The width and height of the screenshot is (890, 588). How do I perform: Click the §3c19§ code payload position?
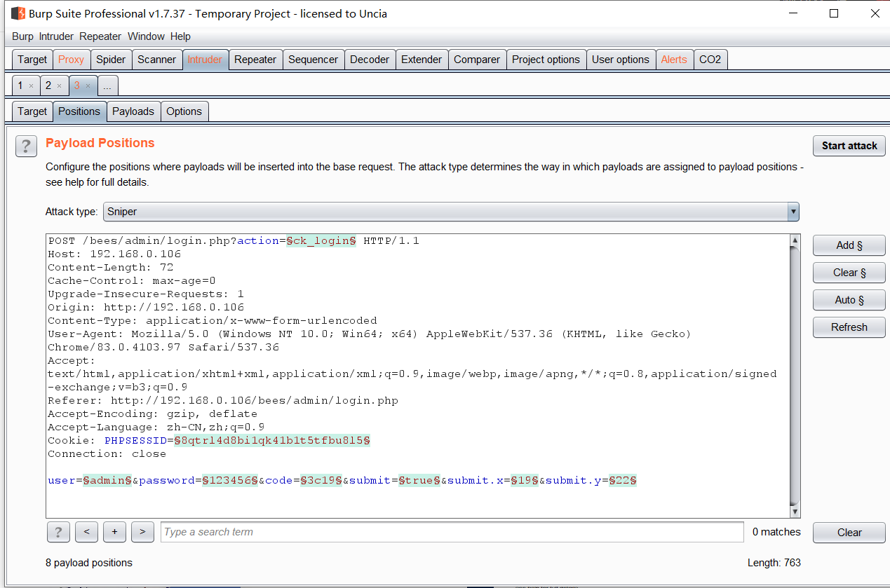coord(321,480)
